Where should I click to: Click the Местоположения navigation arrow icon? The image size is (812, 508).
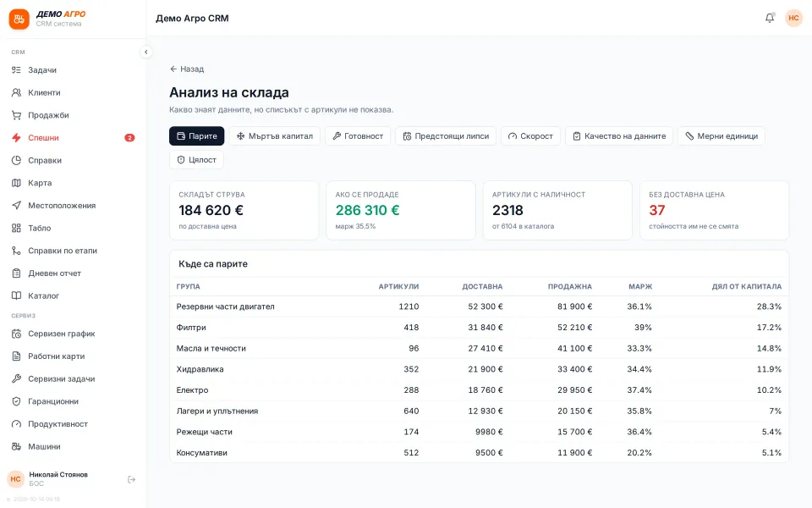tap(17, 205)
